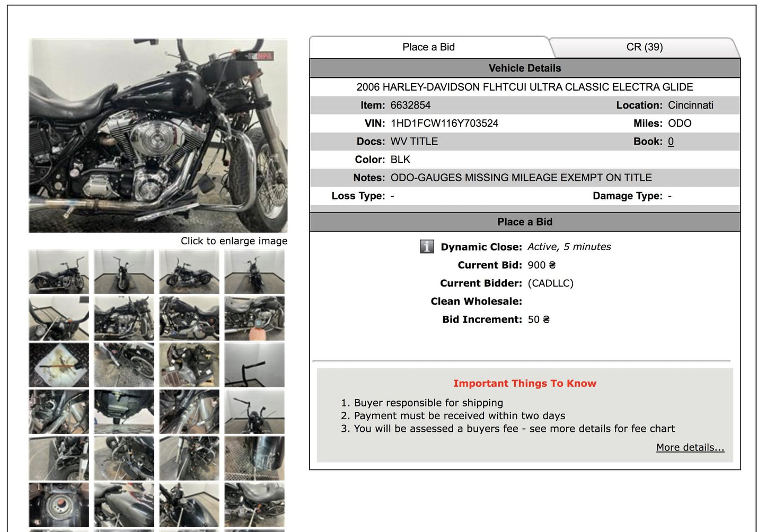
Task: Click the 'Payment must be received' line
Action: tap(460, 416)
